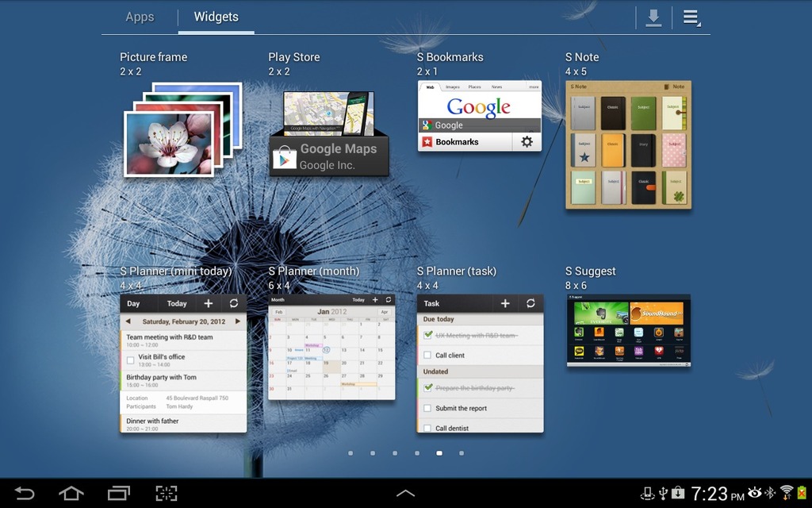Pick the Play Store Google Maps widget
Viewport: 812px width, 508px height.
pos(329,133)
